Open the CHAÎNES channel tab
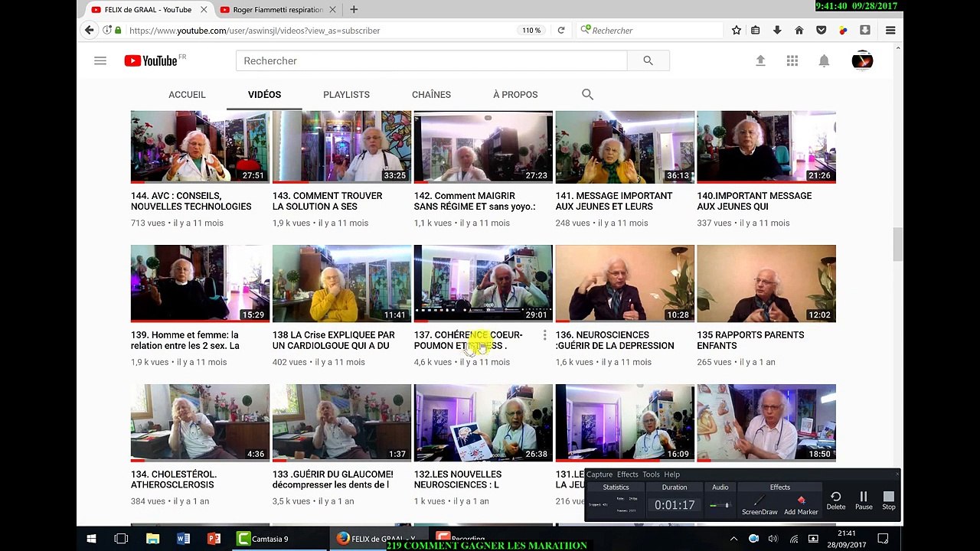980x551 pixels. click(431, 94)
